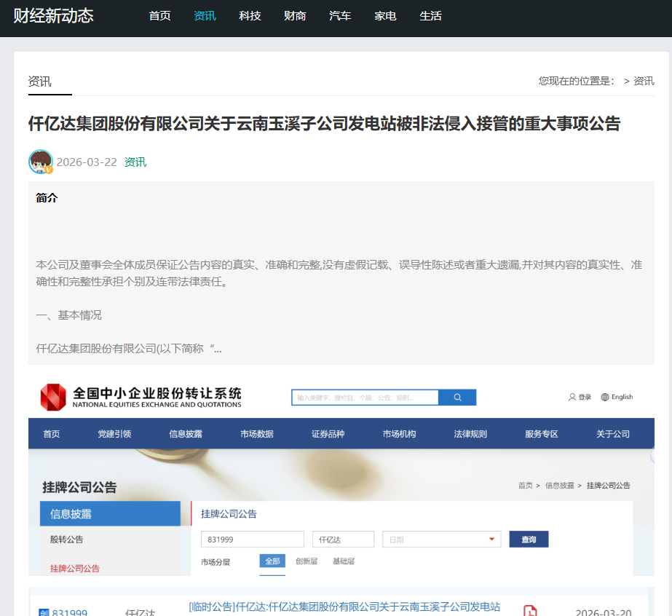Viewport: 672px width, 616px height.
Task: Open the 科技 navigation item
Action: pyautogui.click(x=250, y=16)
